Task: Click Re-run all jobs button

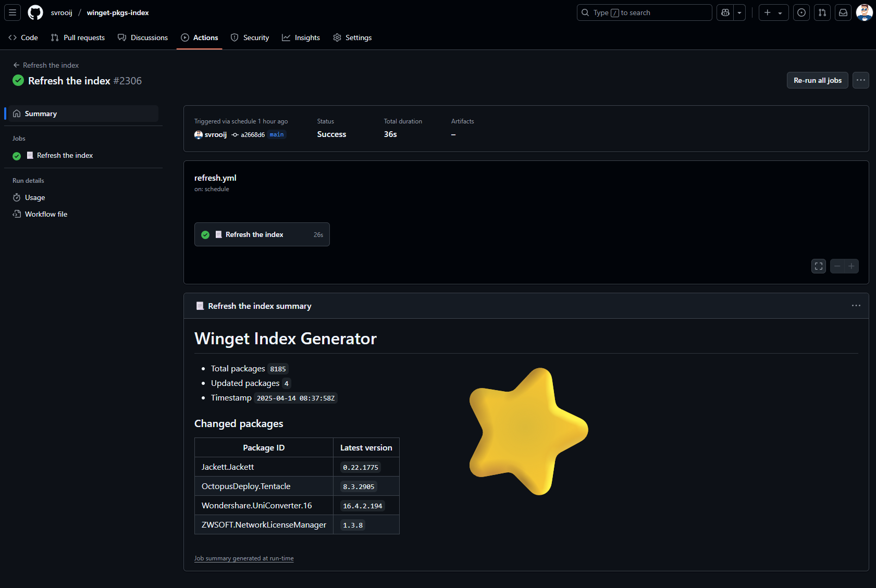Action: 818,80
